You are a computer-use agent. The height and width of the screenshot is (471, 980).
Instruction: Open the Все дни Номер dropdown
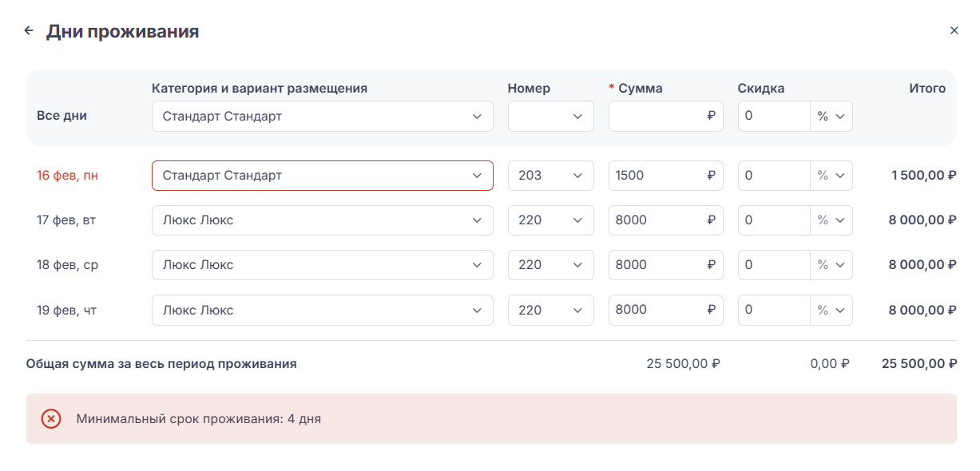550,117
